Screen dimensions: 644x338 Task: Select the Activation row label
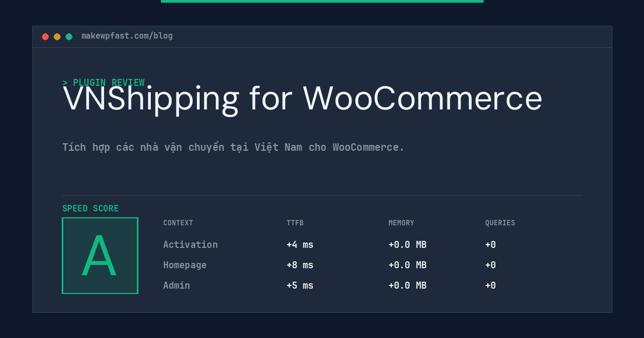point(191,245)
